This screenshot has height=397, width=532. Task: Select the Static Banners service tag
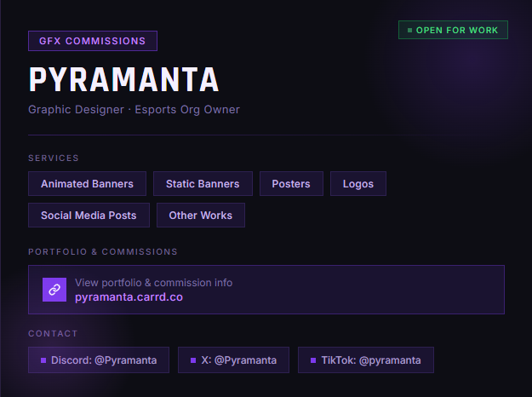click(203, 184)
